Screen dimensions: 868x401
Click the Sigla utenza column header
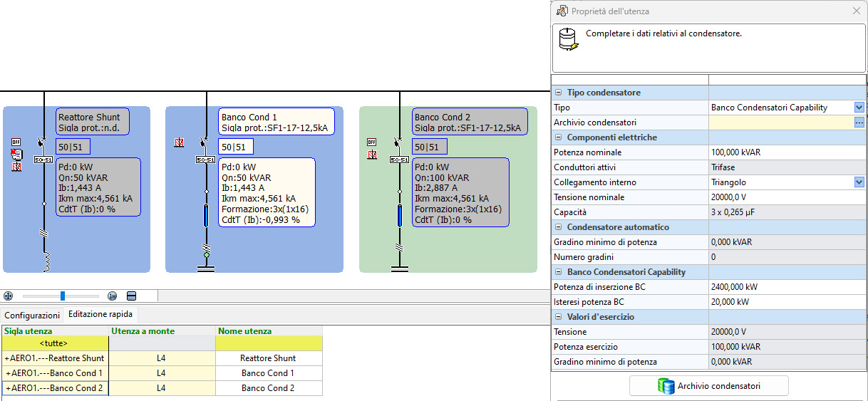(x=55, y=331)
